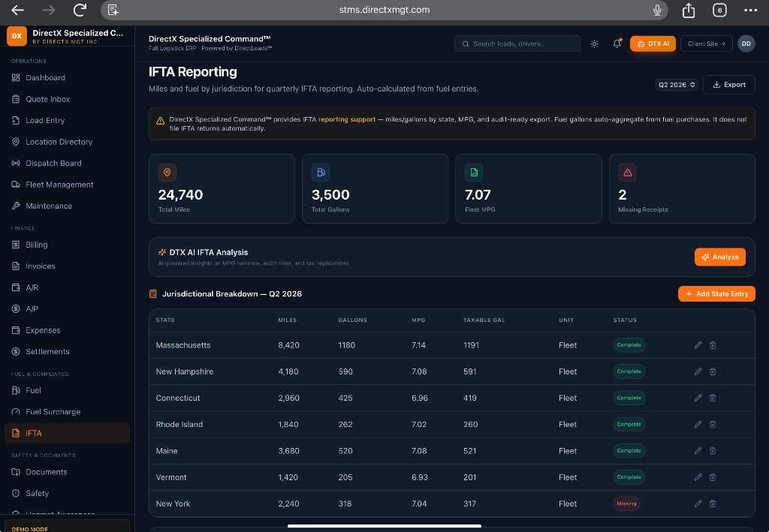Screen dimensions: 769x532
Task: Click the Analyze button
Action: click(x=720, y=257)
